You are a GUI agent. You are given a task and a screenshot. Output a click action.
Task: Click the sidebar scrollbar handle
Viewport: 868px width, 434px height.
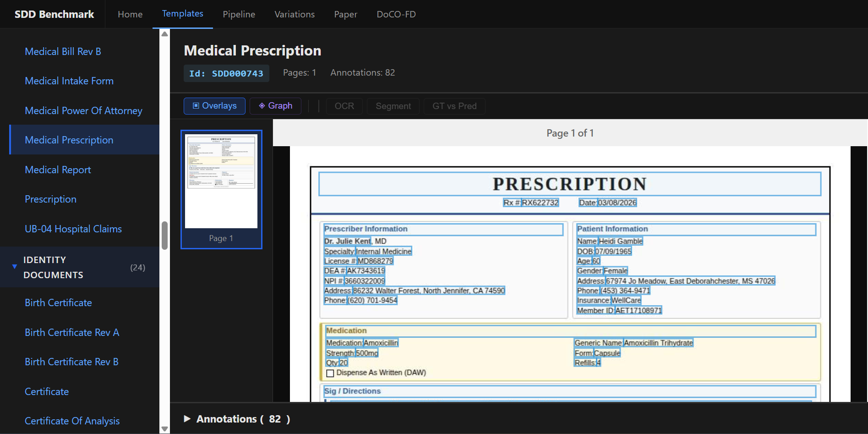click(x=165, y=236)
